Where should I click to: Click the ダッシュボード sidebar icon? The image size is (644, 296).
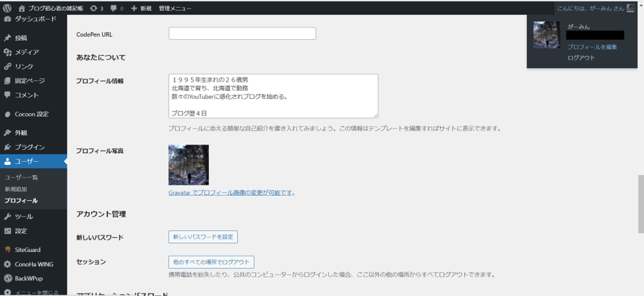pyautogui.click(x=7, y=19)
